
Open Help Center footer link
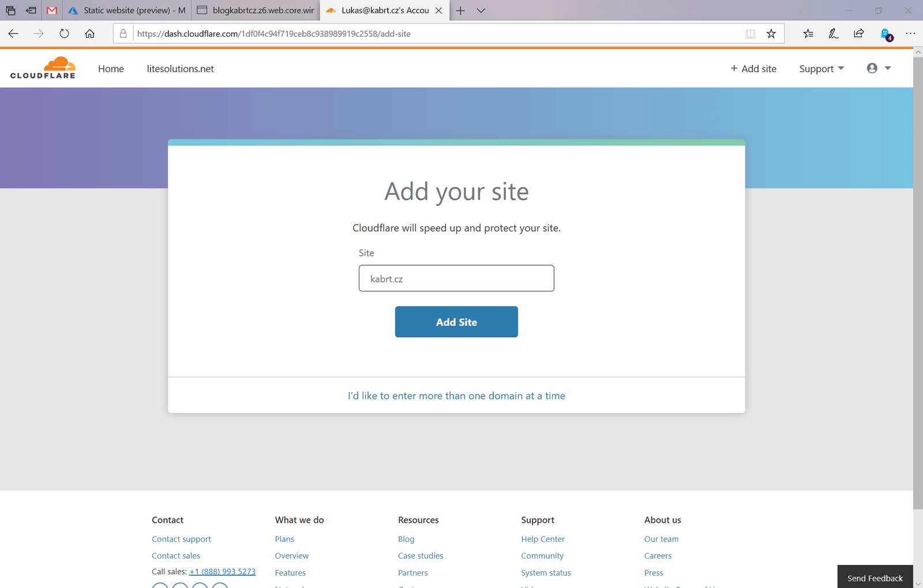543,539
